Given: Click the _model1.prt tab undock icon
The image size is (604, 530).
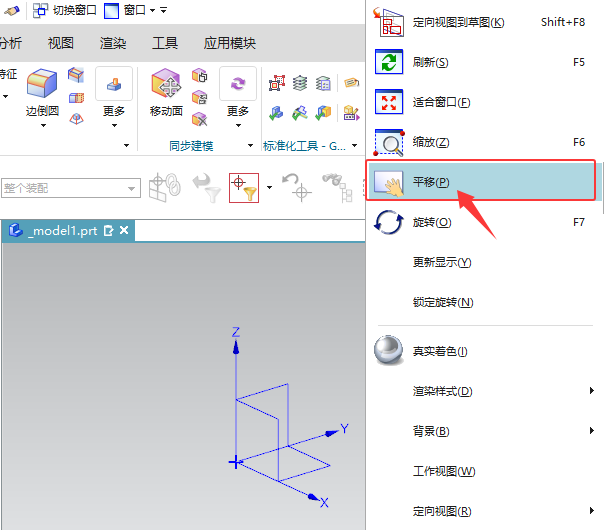Looking at the screenshot, I should coord(109,231).
